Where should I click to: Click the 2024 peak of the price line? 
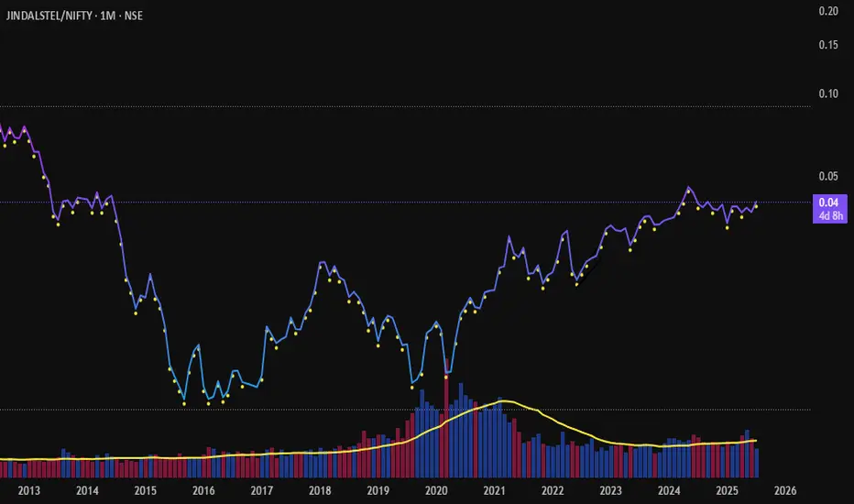click(x=688, y=188)
